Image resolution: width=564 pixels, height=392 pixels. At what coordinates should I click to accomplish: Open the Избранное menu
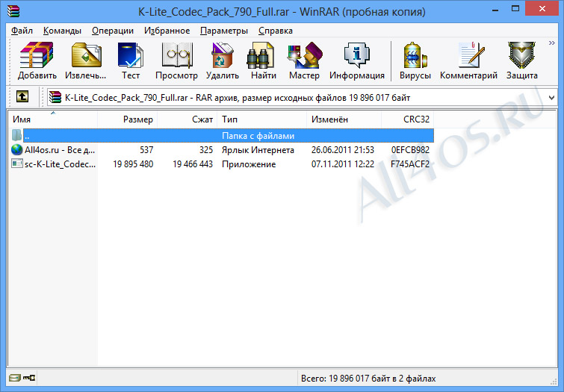[x=167, y=31]
